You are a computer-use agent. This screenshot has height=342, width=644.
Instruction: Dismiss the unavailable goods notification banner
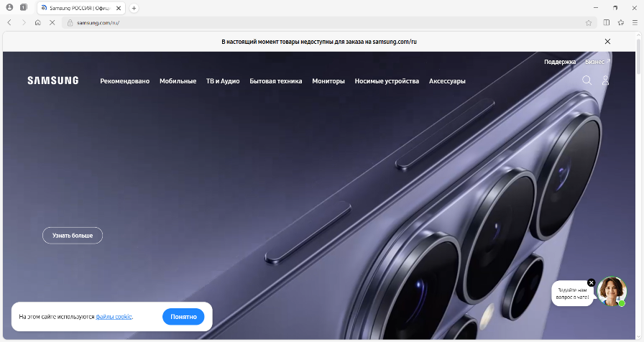(x=607, y=42)
